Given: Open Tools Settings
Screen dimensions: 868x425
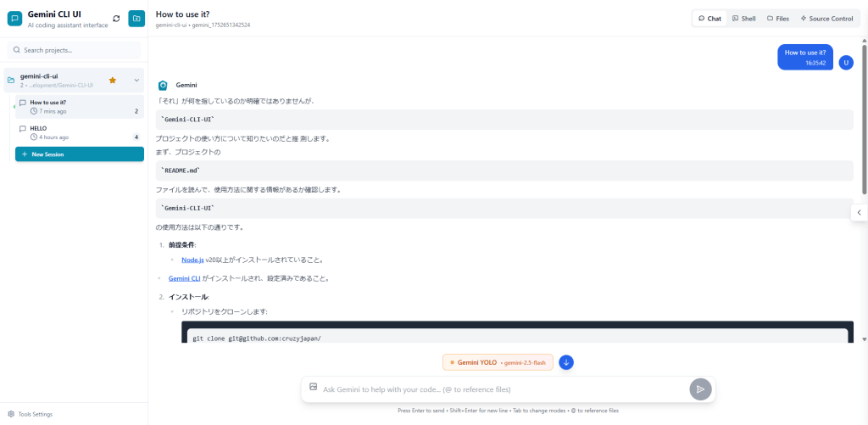Looking at the screenshot, I should click(x=31, y=414).
